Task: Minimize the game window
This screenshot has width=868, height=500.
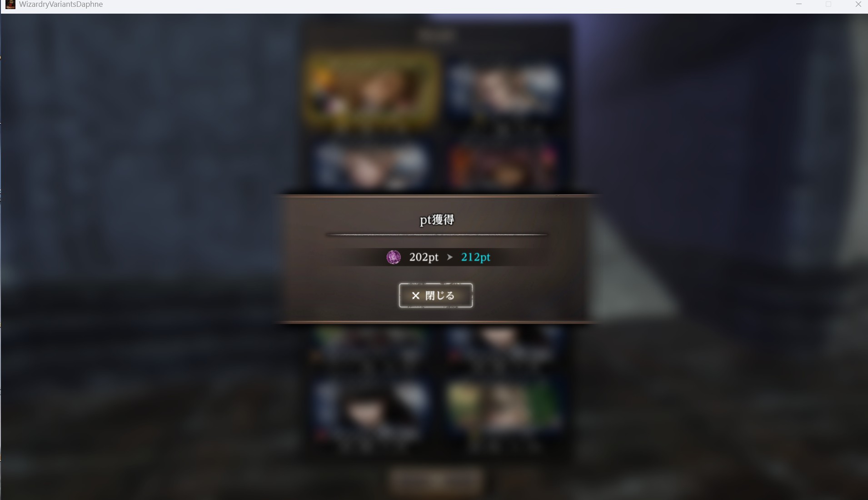Action: (799, 5)
